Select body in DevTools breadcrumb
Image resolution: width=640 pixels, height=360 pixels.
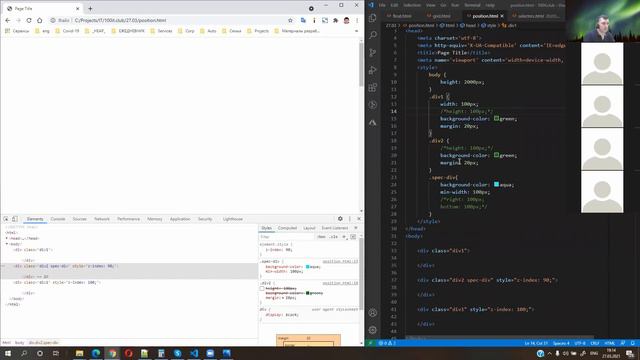(20, 342)
